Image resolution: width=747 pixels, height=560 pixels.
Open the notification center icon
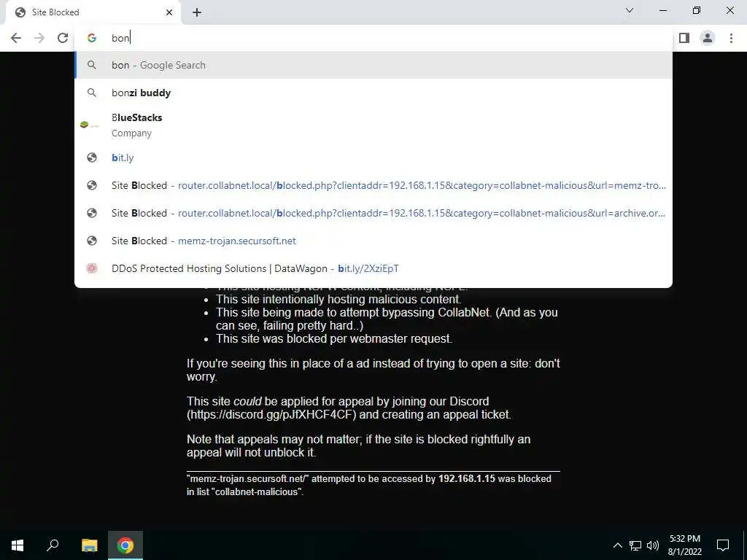pyautogui.click(x=723, y=545)
